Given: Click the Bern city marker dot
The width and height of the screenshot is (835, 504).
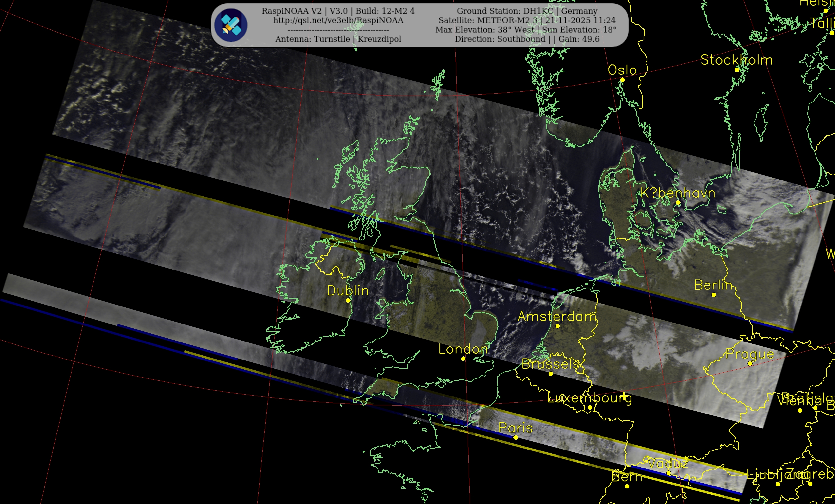Looking at the screenshot, I should [627, 486].
